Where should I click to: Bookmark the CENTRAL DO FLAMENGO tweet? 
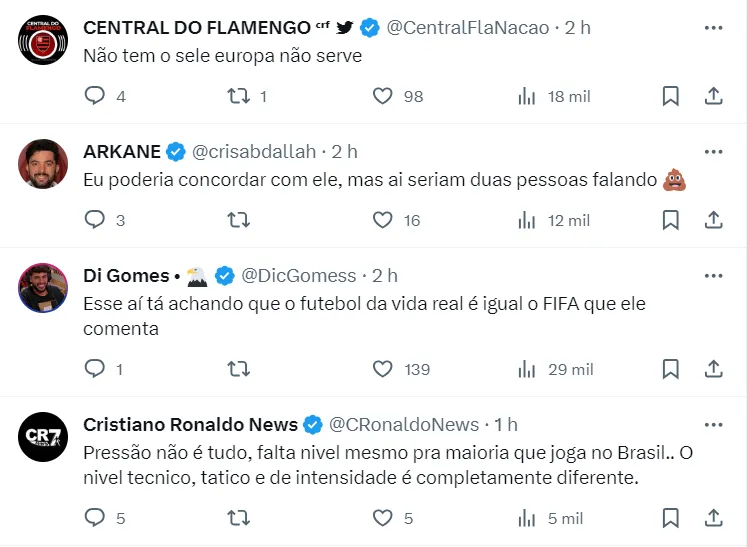pyautogui.click(x=671, y=96)
